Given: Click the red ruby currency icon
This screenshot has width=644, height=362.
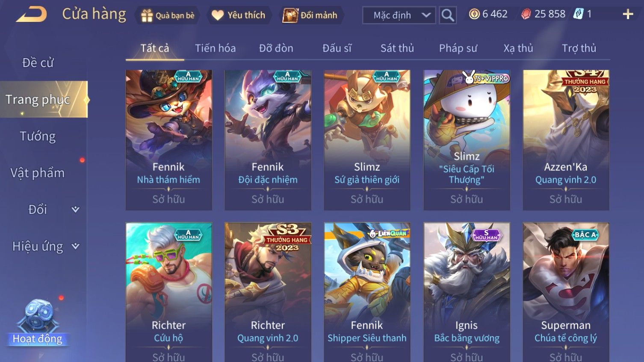Looking at the screenshot, I should point(526,14).
